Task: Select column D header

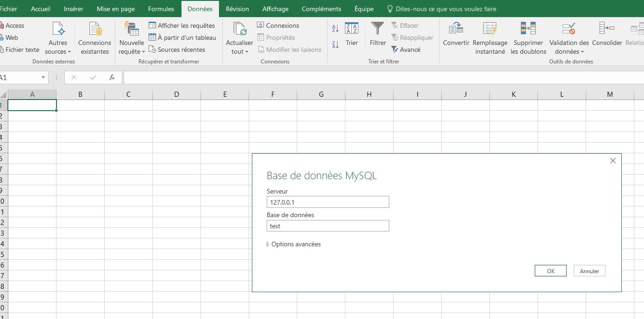Action: [177, 94]
